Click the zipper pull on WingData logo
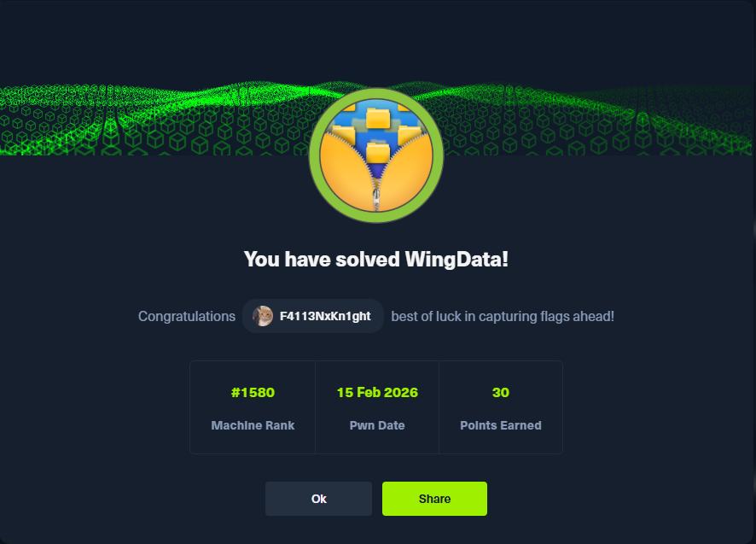This screenshot has height=544, width=756. 376,199
